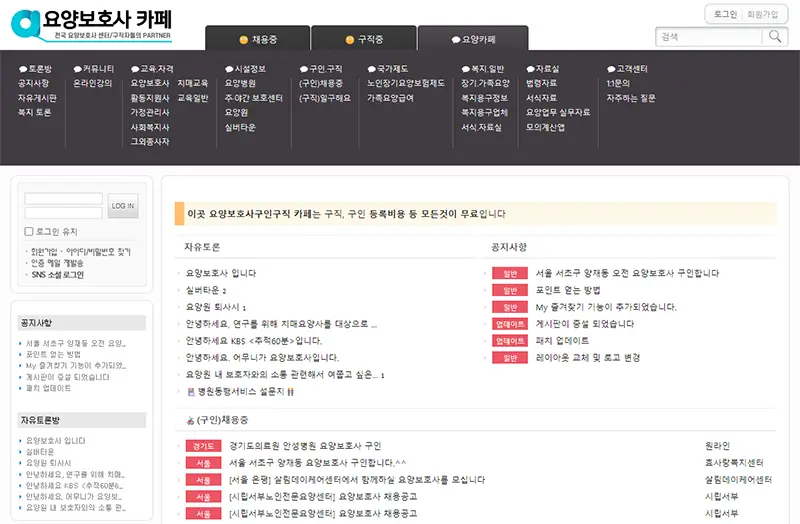This screenshot has height=524, width=800.
Task: Open post 요양원 퇴사시
Action: 212,307
